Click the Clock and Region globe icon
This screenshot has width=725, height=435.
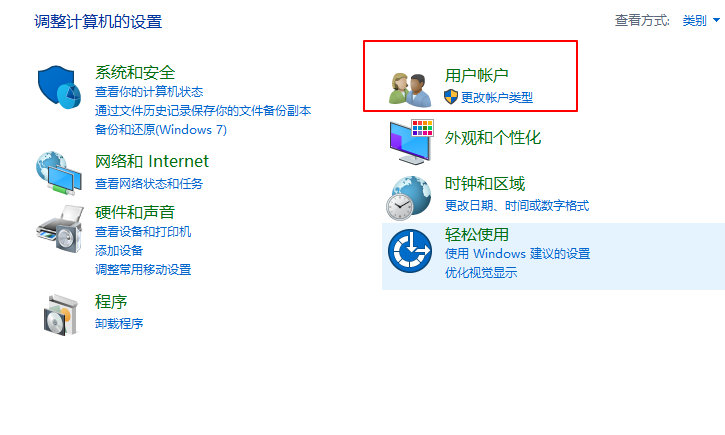(409, 197)
